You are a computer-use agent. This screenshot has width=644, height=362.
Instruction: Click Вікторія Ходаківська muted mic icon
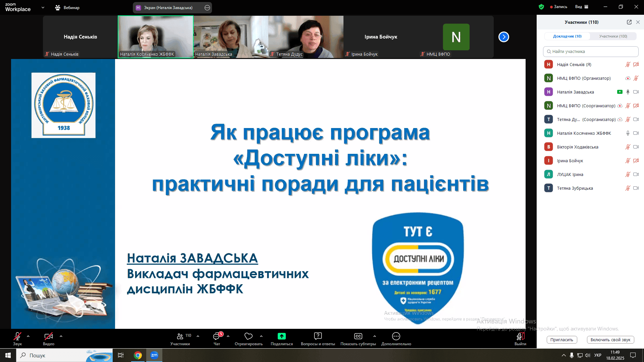[628, 147]
